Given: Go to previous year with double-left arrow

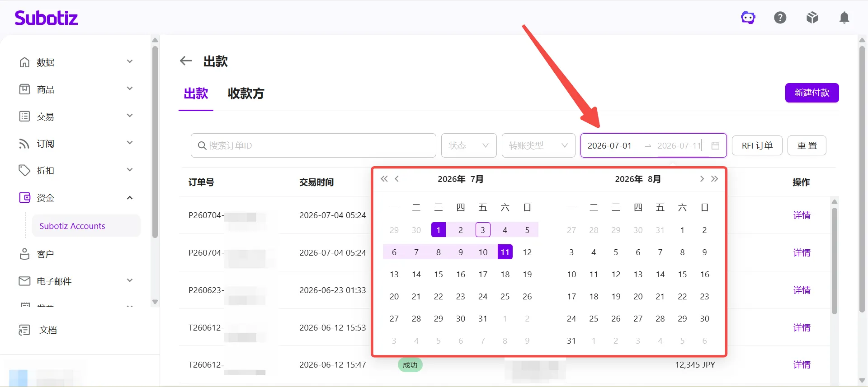Looking at the screenshot, I should (384, 179).
